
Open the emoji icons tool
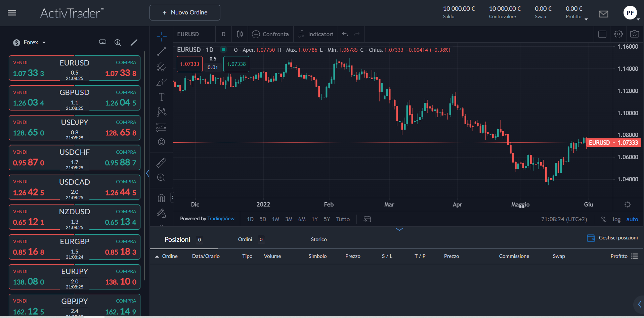pyautogui.click(x=161, y=142)
